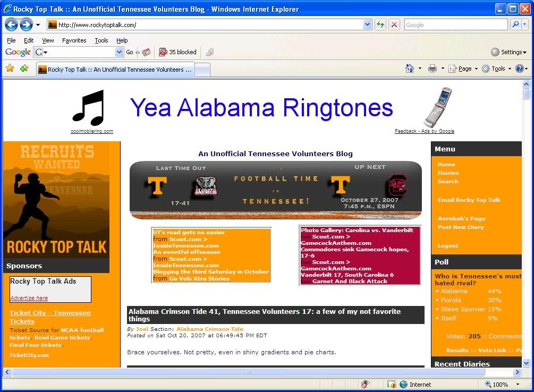Click Email Rocky Top Talk link
The height and width of the screenshot is (392, 534).
pyautogui.click(x=469, y=200)
